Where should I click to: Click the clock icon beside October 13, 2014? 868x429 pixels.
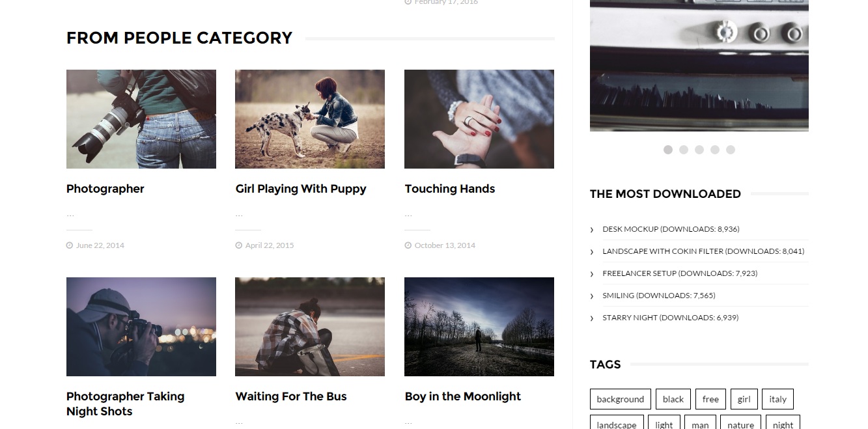coord(408,245)
